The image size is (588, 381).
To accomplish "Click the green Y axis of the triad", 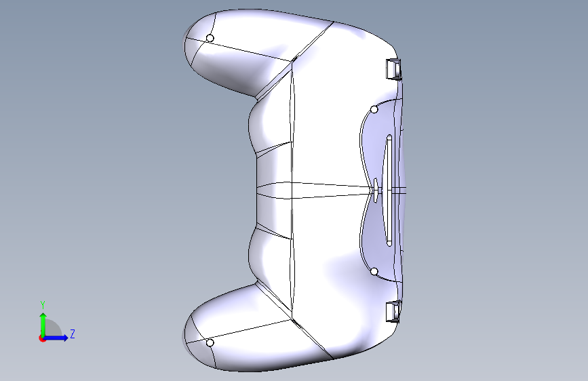I will [x=43, y=325].
